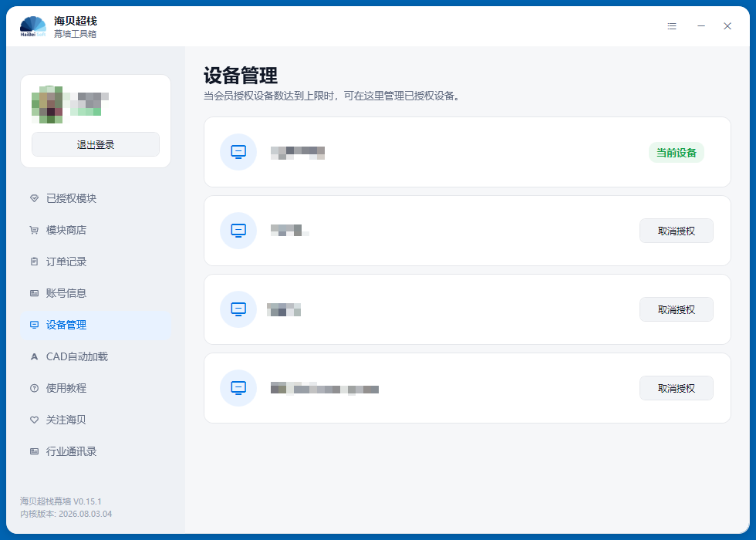
Task: Click the pixelated user avatar
Action: (47, 105)
